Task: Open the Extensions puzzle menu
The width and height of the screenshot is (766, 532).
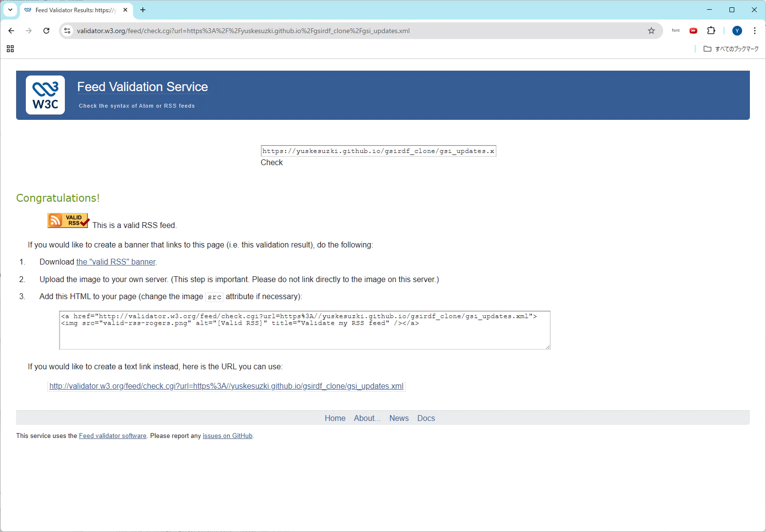Action: coord(711,31)
